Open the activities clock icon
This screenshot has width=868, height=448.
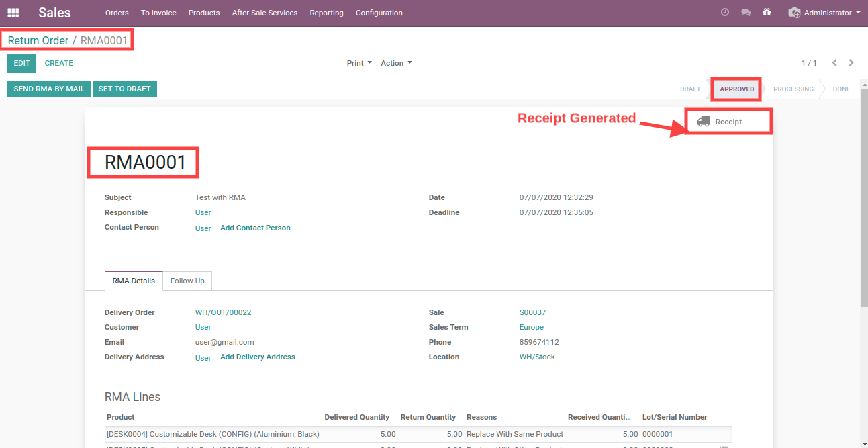point(725,13)
